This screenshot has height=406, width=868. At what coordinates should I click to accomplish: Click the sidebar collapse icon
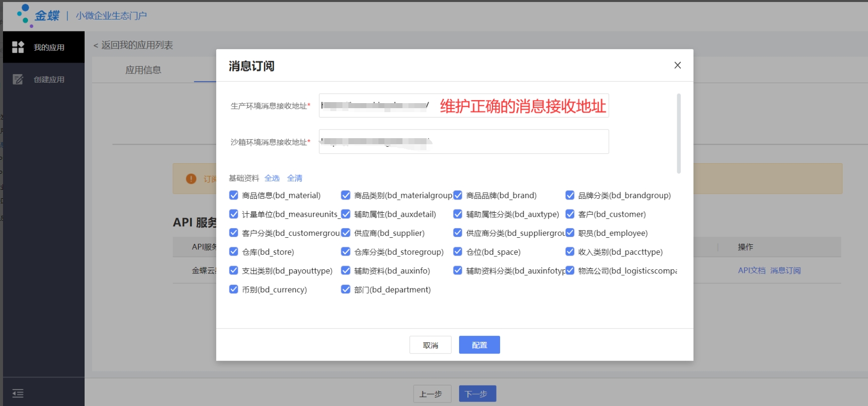pos(18,393)
